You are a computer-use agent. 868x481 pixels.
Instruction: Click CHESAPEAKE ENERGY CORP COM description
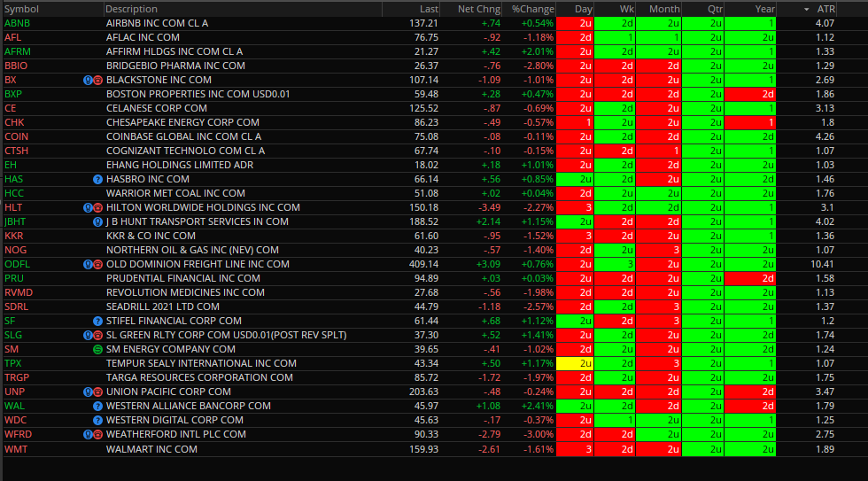point(182,122)
